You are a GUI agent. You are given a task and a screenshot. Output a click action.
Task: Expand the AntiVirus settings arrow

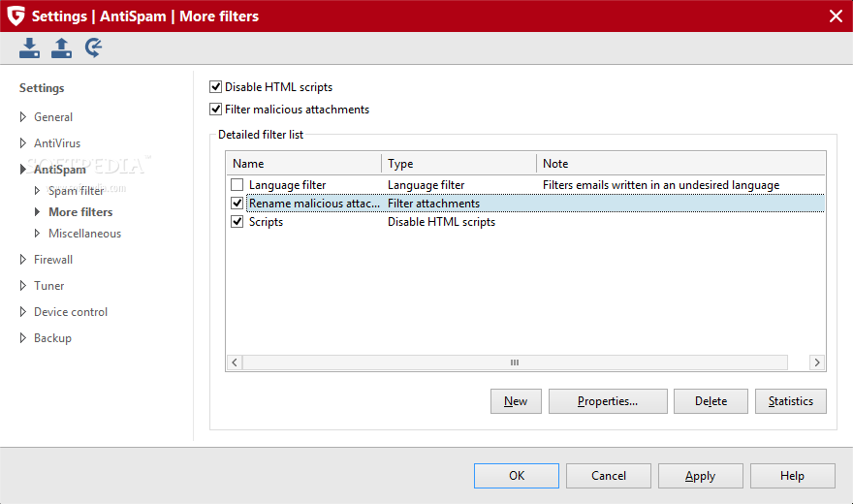23,143
